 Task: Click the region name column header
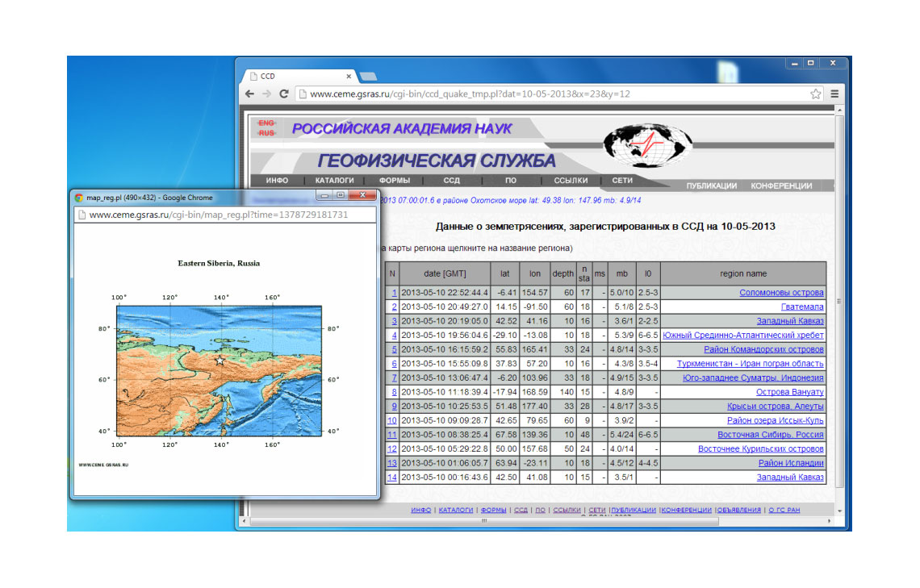pyautogui.click(x=743, y=273)
